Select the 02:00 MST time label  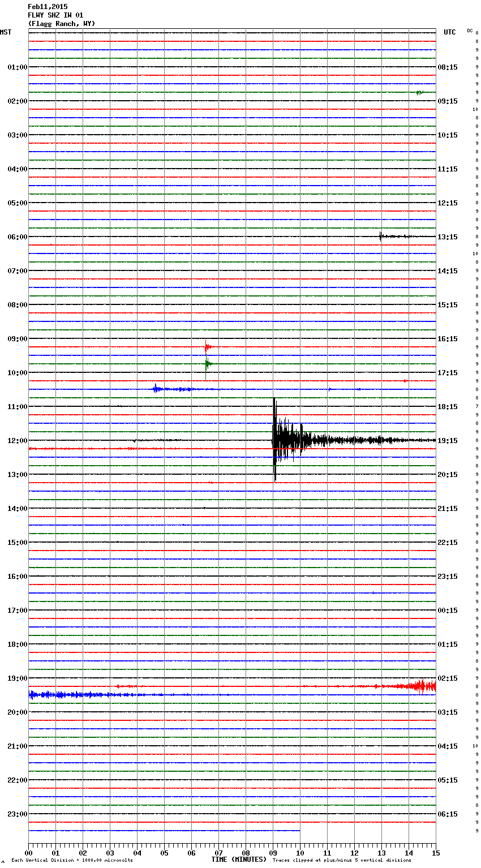[18, 101]
